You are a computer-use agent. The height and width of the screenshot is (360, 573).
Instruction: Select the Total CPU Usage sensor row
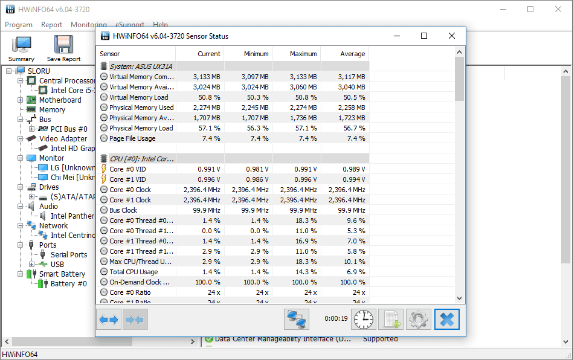[x=232, y=272]
